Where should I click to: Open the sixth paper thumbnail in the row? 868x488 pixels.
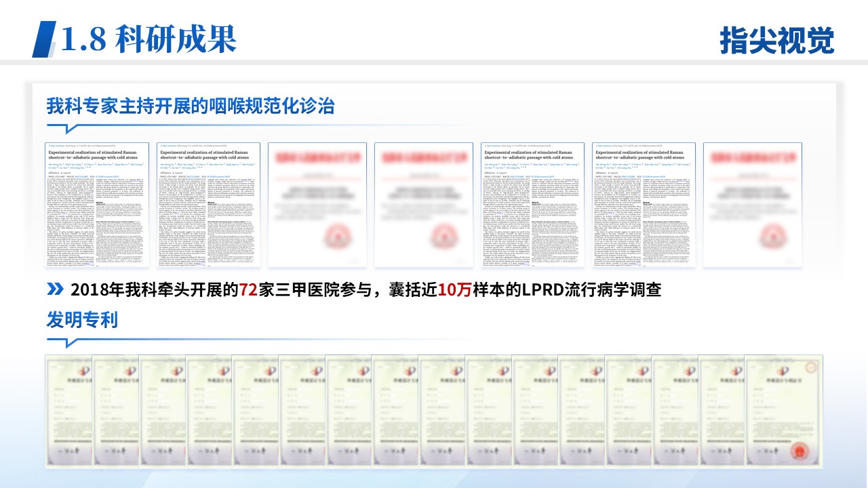point(642,206)
